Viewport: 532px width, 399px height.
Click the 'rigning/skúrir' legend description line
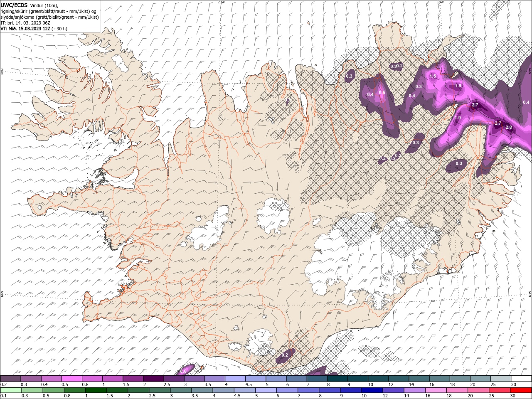pos(49,11)
